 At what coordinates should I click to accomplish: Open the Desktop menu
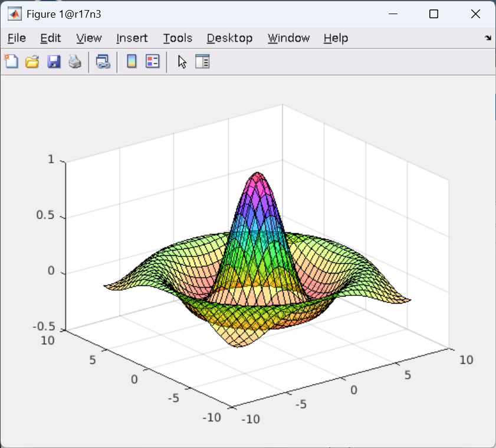point(229,38)
